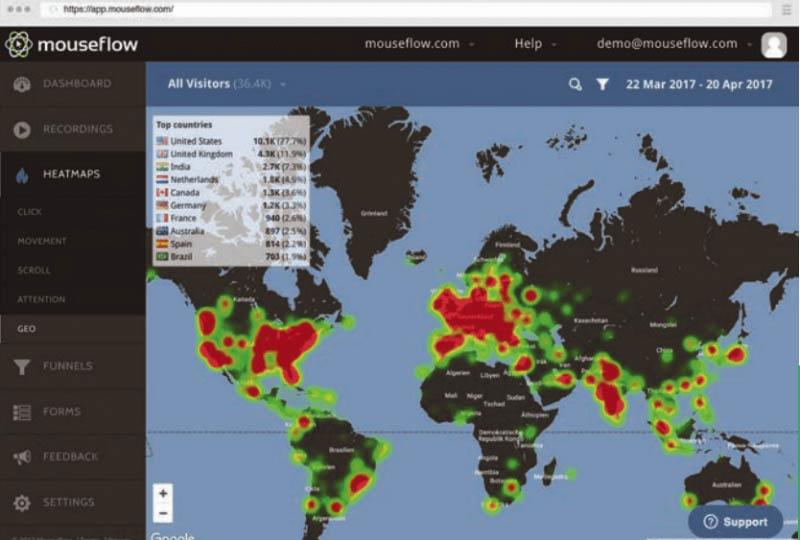Viewport: 800px width, 540px height.
Task: Select the Click heatmap submenu item
Action: click(30, 213)
